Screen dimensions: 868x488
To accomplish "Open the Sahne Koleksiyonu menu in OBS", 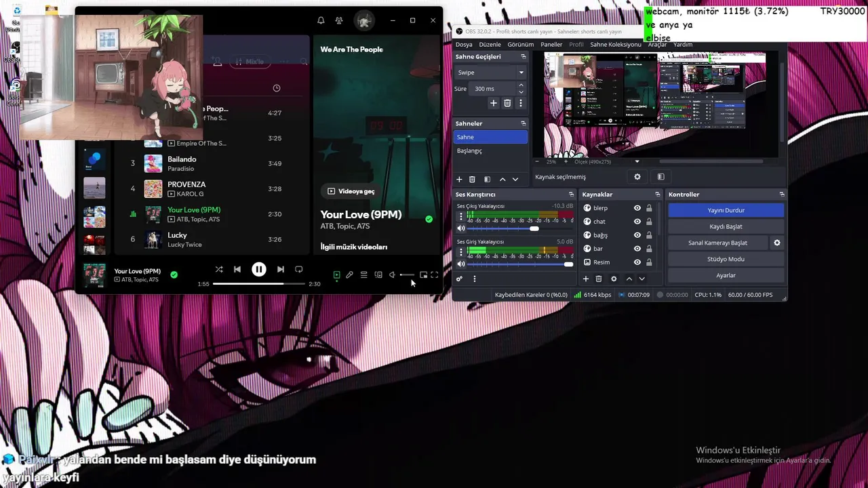I will click(615, 44).
